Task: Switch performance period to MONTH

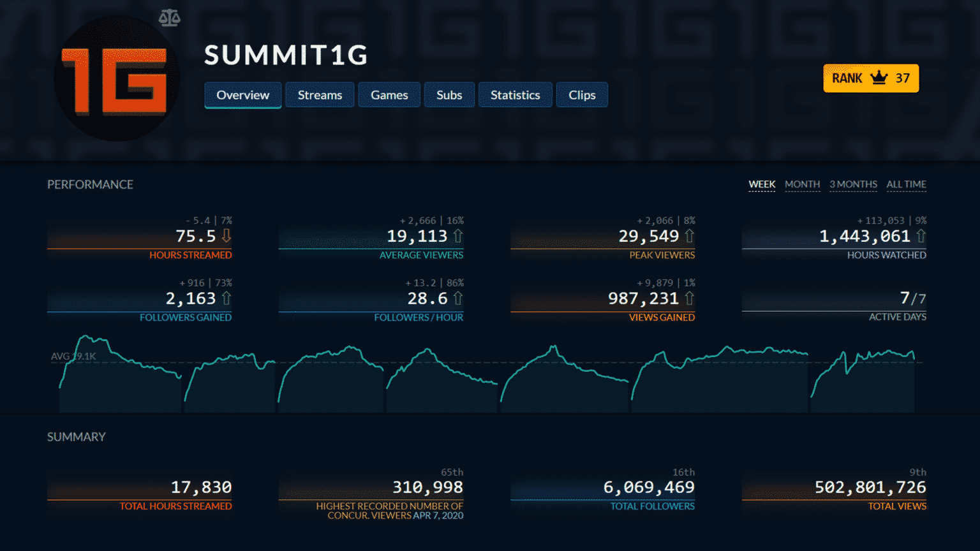Action: tap(802, 184)
